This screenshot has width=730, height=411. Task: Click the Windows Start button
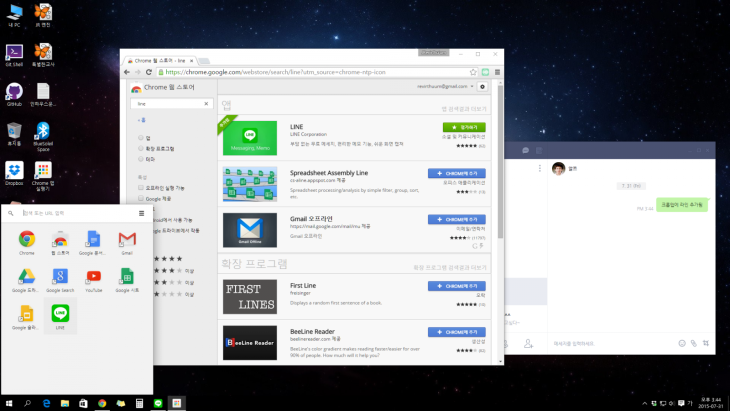(x=9, y=403)
